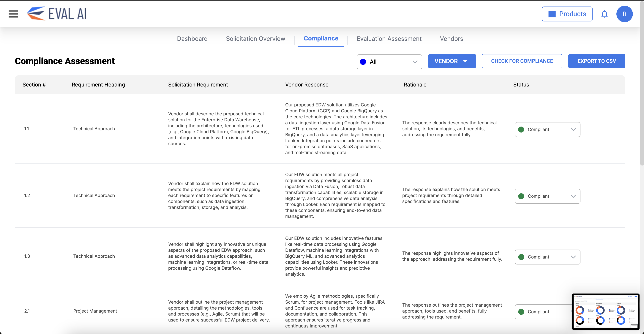
Task: Switch to the Dashboard tab
Action: (x=192, y=39)
